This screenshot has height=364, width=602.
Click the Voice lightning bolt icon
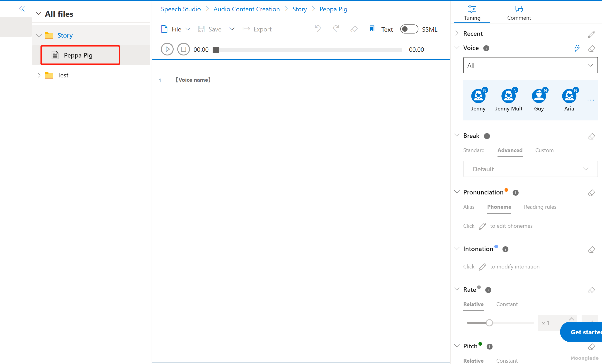click(x=577, y=48)
